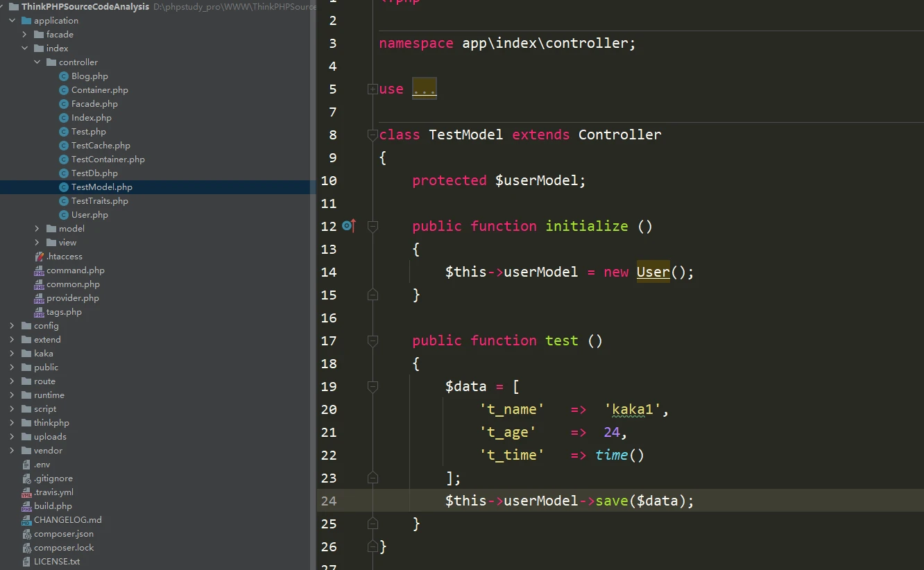Fold the $data array at line 19
The width and height of the screenshot is (924, 570).
373,386
